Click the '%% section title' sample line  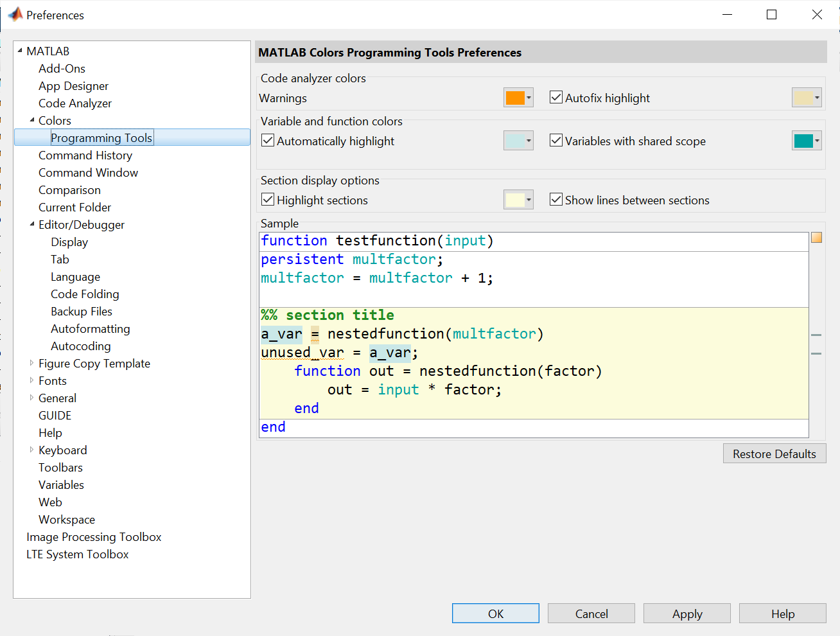[x=328, y=315]
